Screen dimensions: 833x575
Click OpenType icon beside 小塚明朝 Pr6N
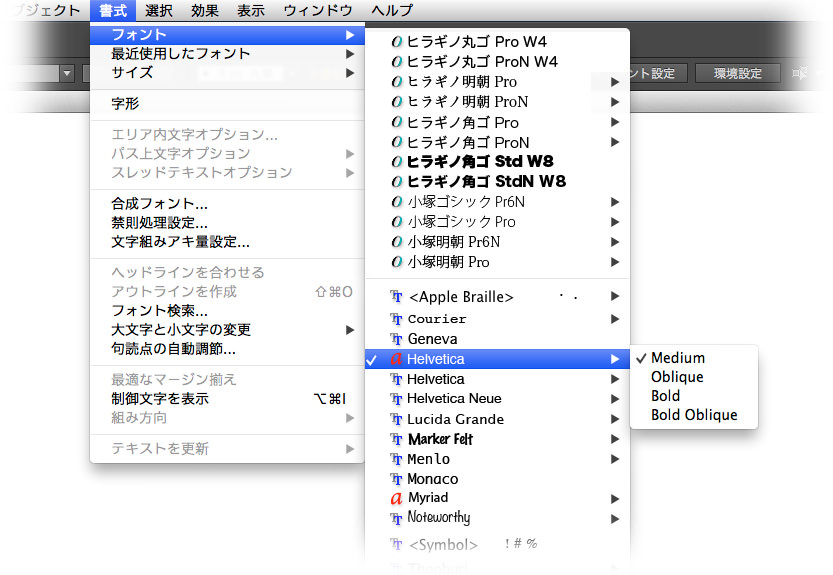396,242
